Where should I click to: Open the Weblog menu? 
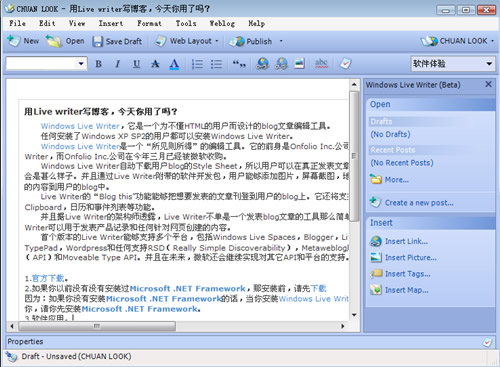pyautogui.click(x=222, y=23)
